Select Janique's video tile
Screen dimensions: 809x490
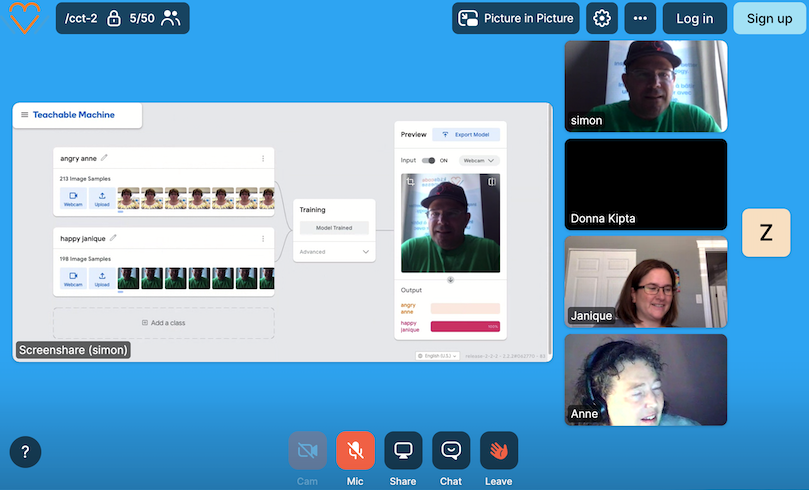646,282
